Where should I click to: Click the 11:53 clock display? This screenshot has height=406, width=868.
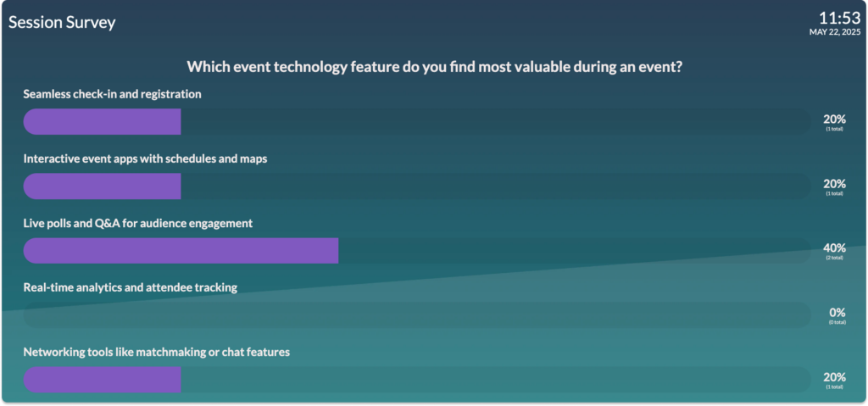[840, 18]
